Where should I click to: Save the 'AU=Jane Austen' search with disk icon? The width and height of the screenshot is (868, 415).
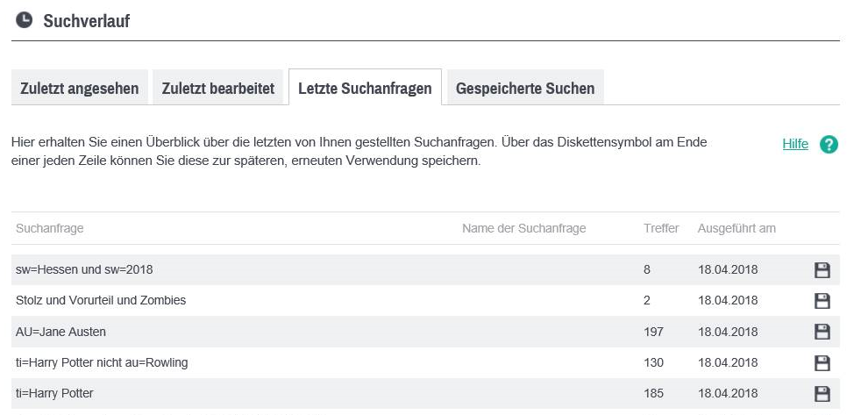[x=822, y=332]
